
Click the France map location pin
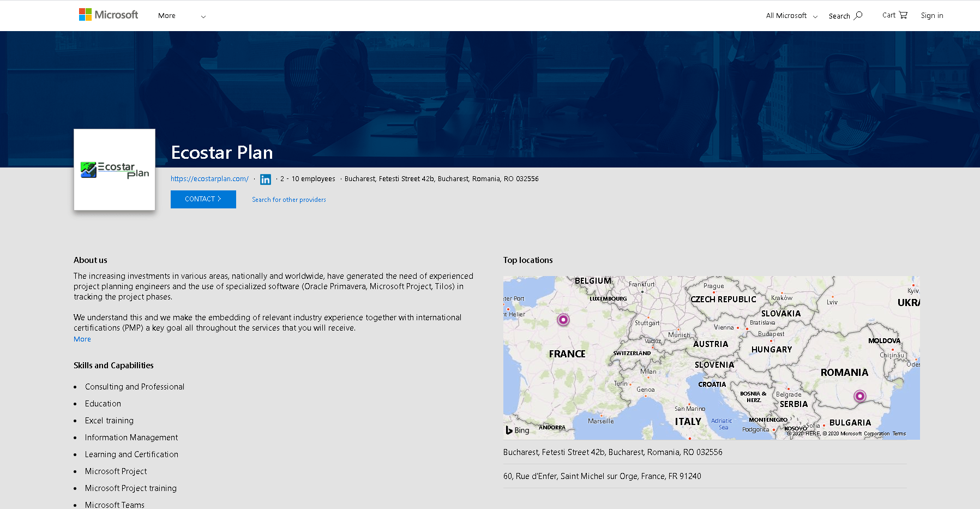(x=563, y=320)
